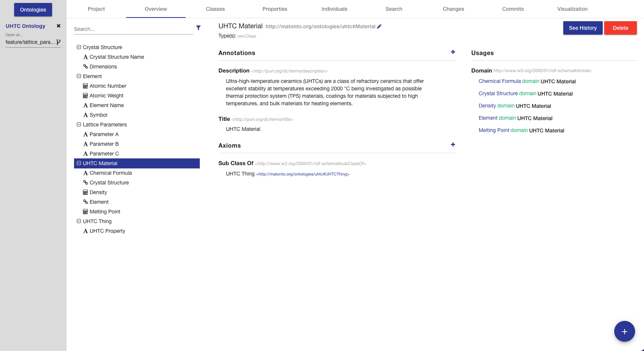
Task: Click the floating plus button at bottom right
Action: click(625, 331)
